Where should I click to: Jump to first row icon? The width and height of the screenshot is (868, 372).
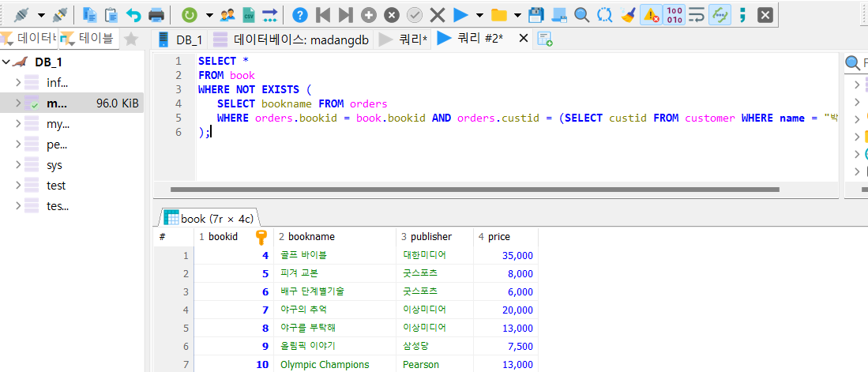(323, 15)
